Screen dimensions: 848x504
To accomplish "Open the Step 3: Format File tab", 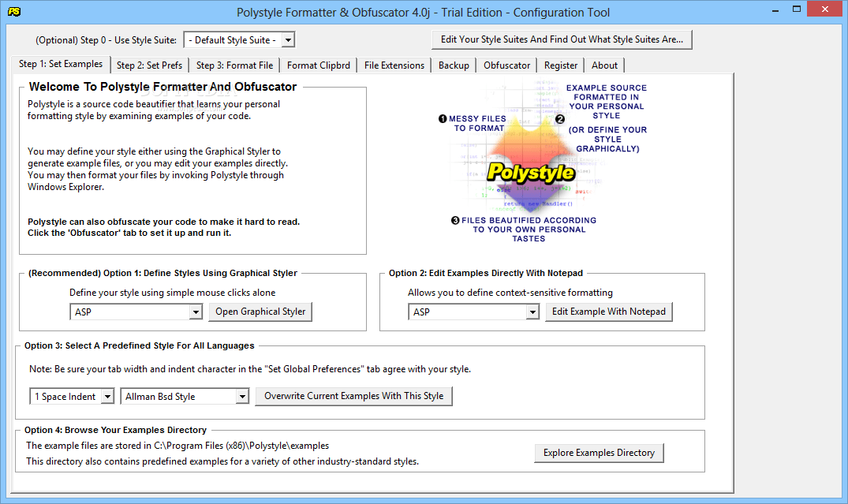I will pos(235,65).
